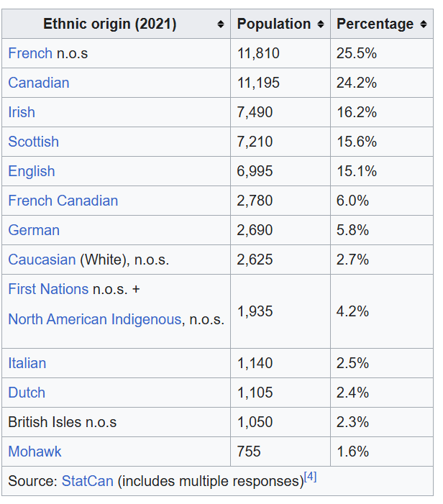The height and width of the screenshot is (504, 443).
Task: Open the Caucasian link
Action: [42, 260]
